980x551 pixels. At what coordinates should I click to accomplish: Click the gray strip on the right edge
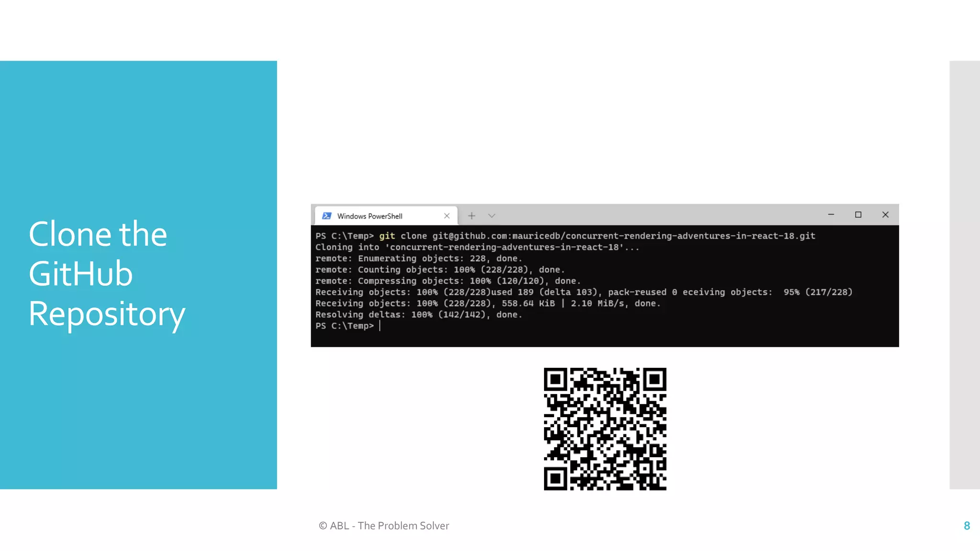click(964, 275)
